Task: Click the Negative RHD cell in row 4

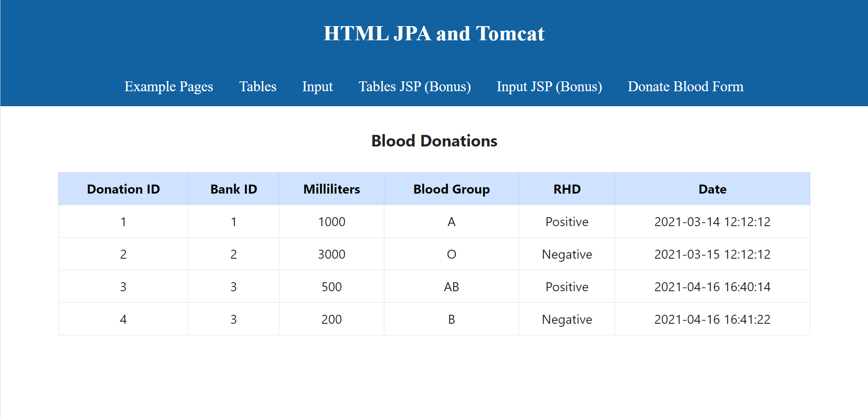Action: [x=566, y=319]
